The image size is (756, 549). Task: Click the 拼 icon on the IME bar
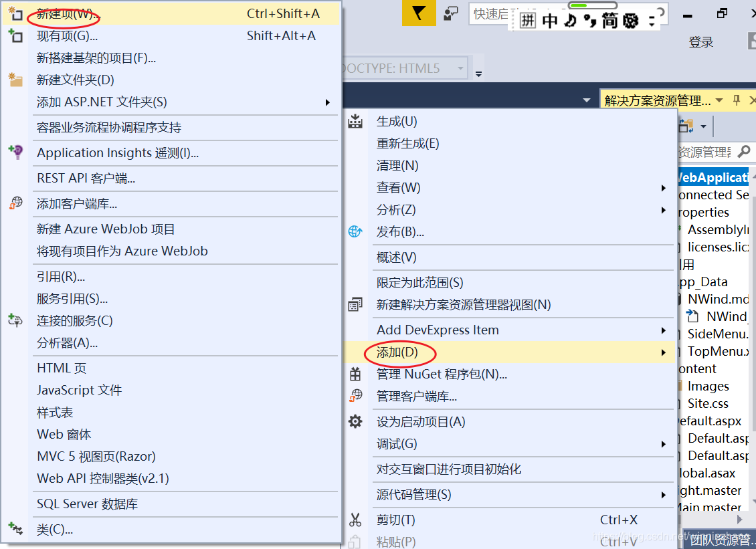point(527,20)
